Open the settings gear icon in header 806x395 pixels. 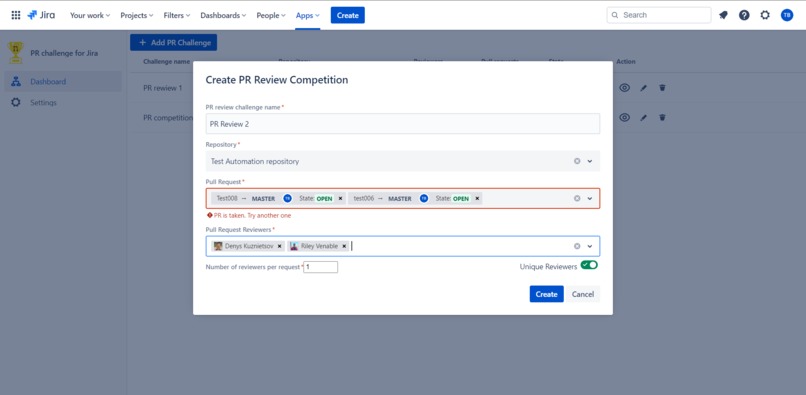pos(765,15)
